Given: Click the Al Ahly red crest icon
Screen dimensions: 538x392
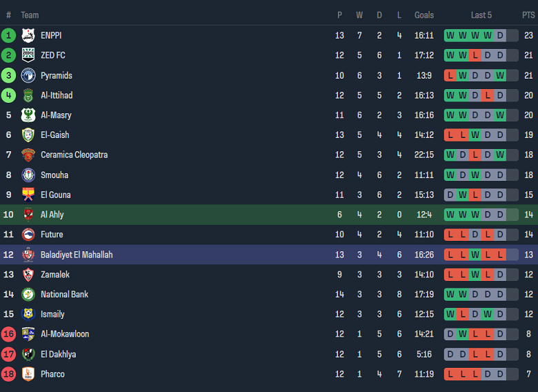Looking at the screenshot, I should pyautogui.click(x=28, y=215).
